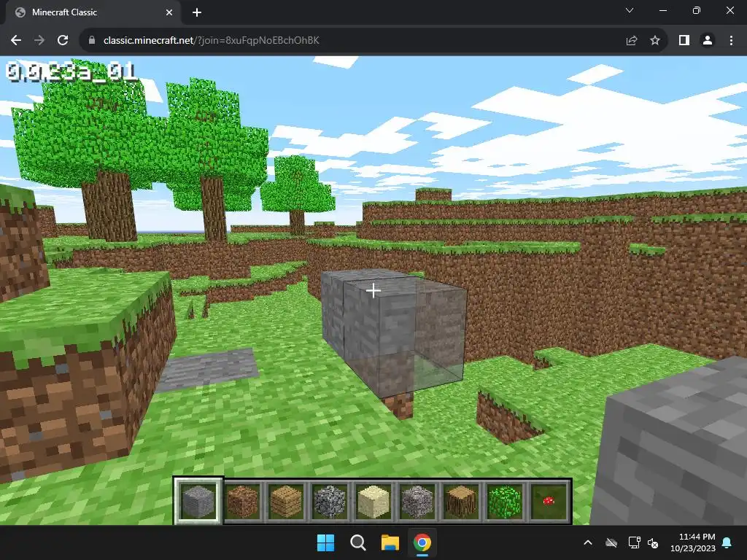Select the stone block in hotbar
The height and width of the screenshot is (560, 747).
tap(198, 501)
